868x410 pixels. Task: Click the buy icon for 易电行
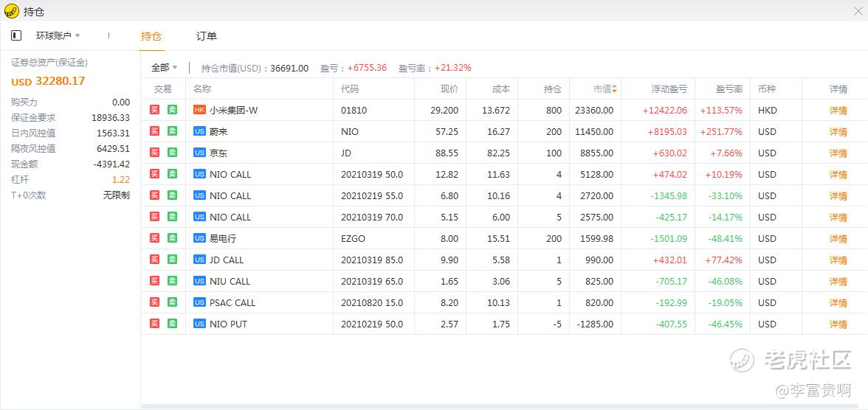154,238
